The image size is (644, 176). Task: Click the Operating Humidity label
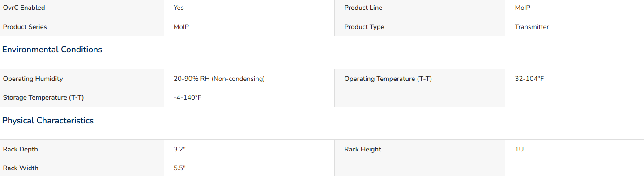point(33,79)
